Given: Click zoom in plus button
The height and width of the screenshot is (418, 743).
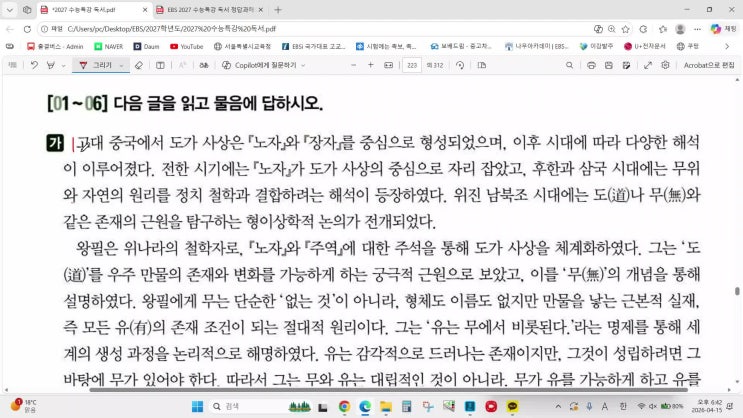Looking at the screenshot, I should click(371, 65).
